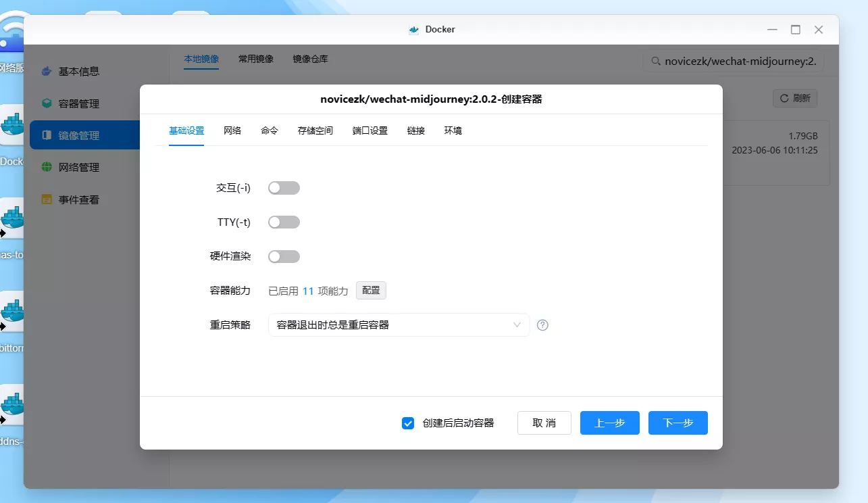Click the 11 enabled capabilities number
This screenshot has width=868, height=503.
click(x=308, y=291)
